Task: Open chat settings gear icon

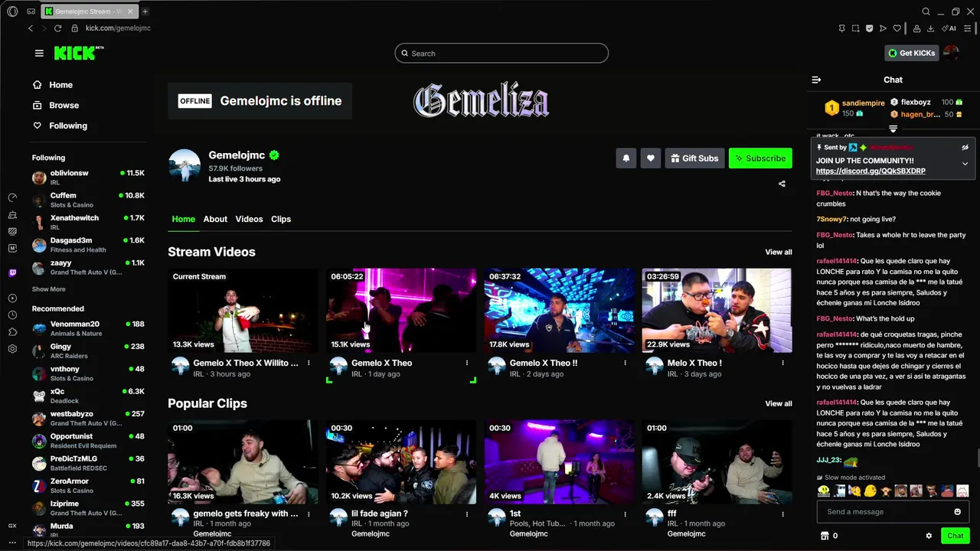Action: click(x=929, y=536)
